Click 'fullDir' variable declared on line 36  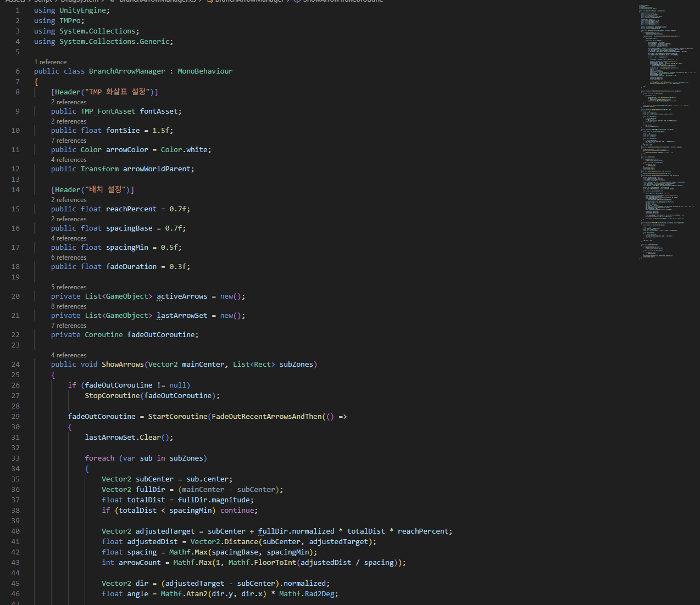coord(150,490)
